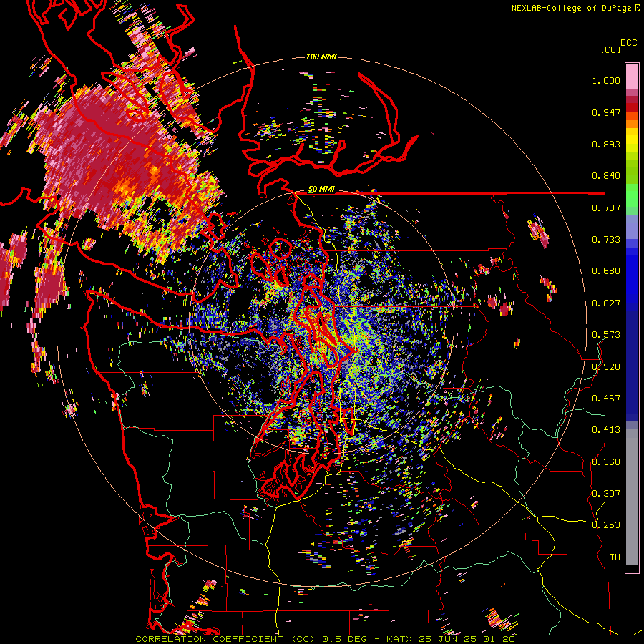Screen dimensions: 644x644
Task: Click the 0.467 value on the scale
Action: tap(606, 399)
